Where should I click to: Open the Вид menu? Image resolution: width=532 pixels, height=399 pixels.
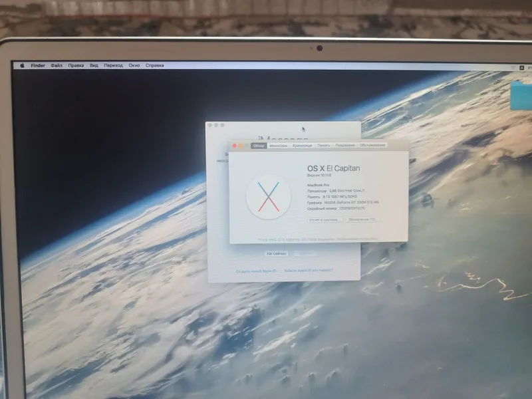(94, 65)
